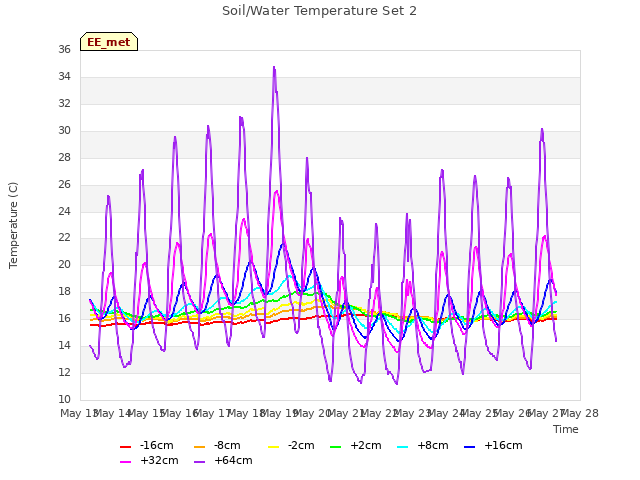Click the Time axis label
The image size is (640, 480).
click(x=566, y=429)
